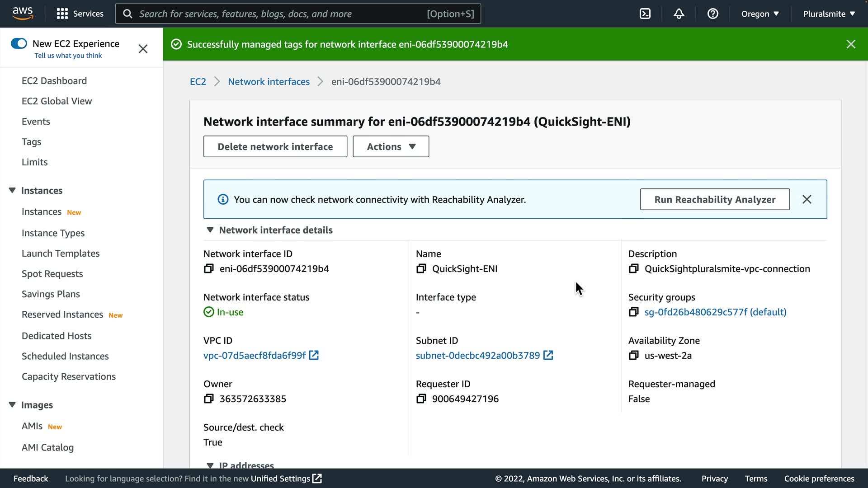
Task: Copy the availability zone us-west-2a
Action: click(633, 356)
